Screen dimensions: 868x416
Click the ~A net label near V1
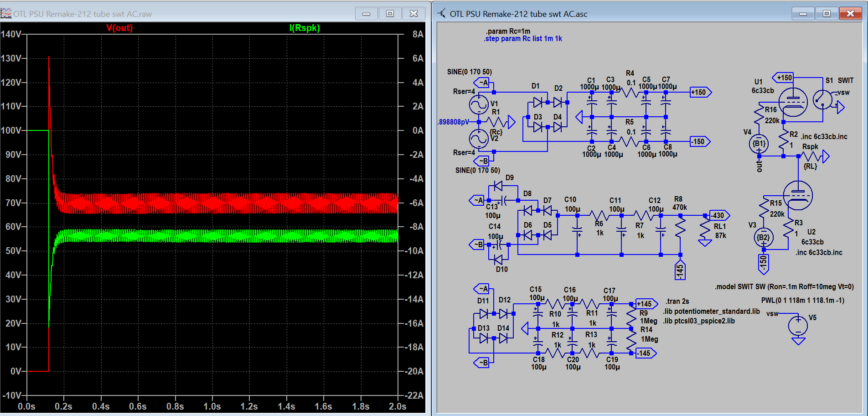(482, 83)
